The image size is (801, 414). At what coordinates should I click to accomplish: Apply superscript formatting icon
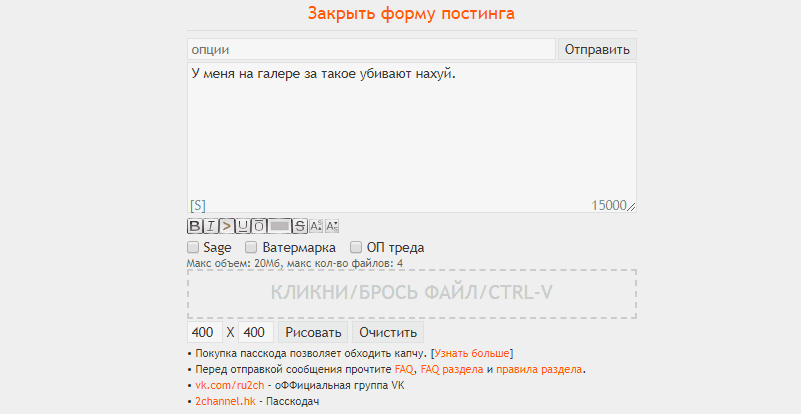tap(316, 226)
